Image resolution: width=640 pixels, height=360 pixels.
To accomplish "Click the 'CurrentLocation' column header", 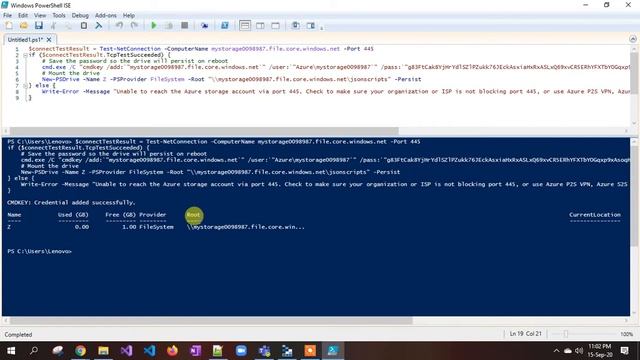I will [595, 215].
